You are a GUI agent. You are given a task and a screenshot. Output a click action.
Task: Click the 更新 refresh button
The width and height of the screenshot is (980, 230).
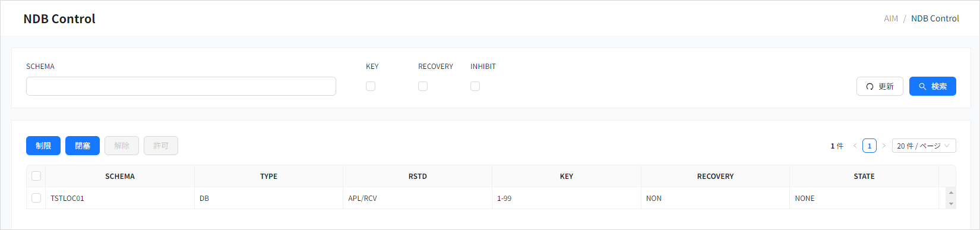(x=880, y=86)
